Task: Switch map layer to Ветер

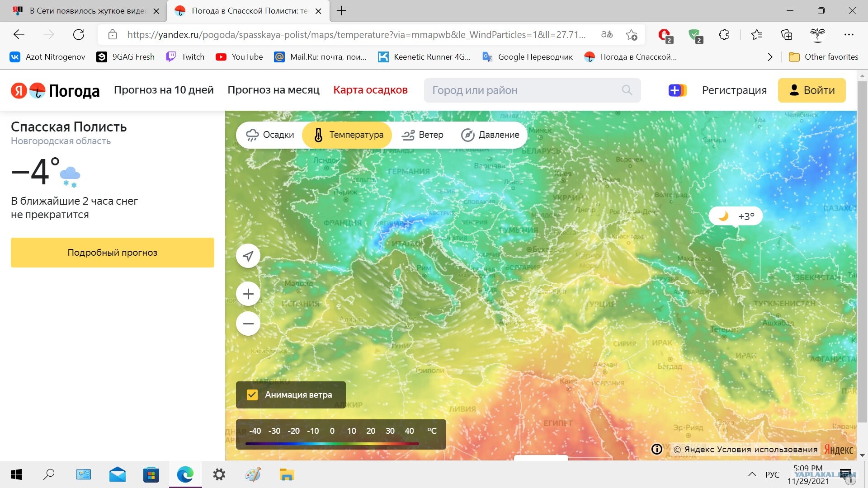Action: coord(422,135)
